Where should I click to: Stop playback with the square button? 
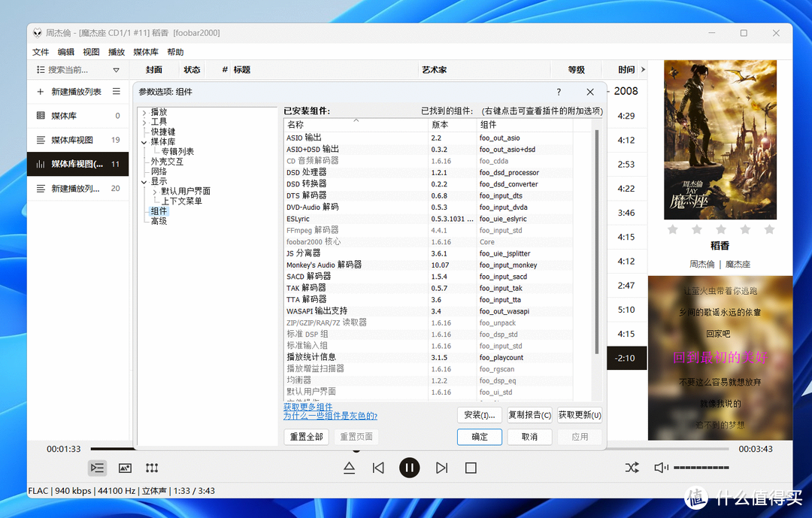click(x=471, y=468)
